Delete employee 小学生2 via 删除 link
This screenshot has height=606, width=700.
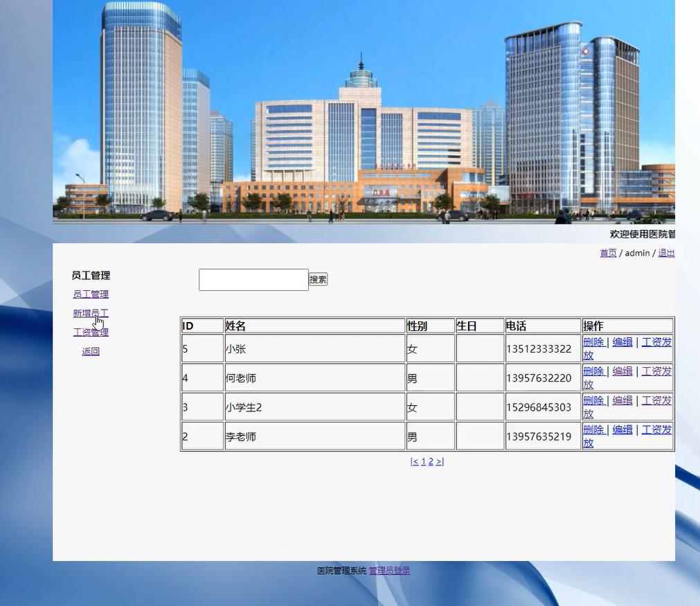click(594, 400)
